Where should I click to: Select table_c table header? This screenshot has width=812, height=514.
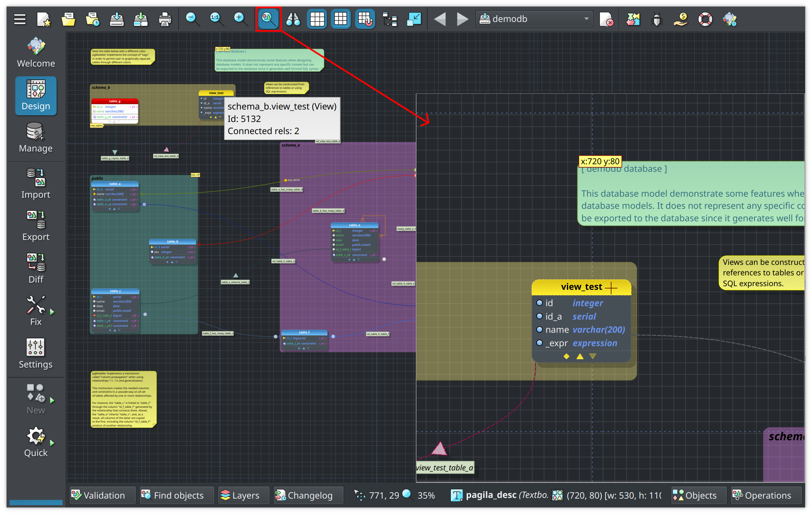coord(115,291)
